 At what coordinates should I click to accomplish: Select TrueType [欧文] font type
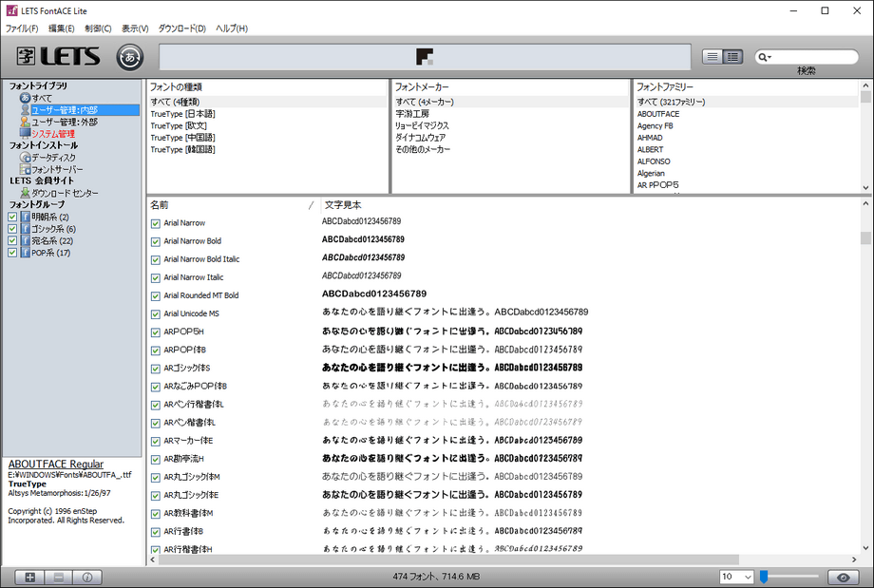(179, 126)
